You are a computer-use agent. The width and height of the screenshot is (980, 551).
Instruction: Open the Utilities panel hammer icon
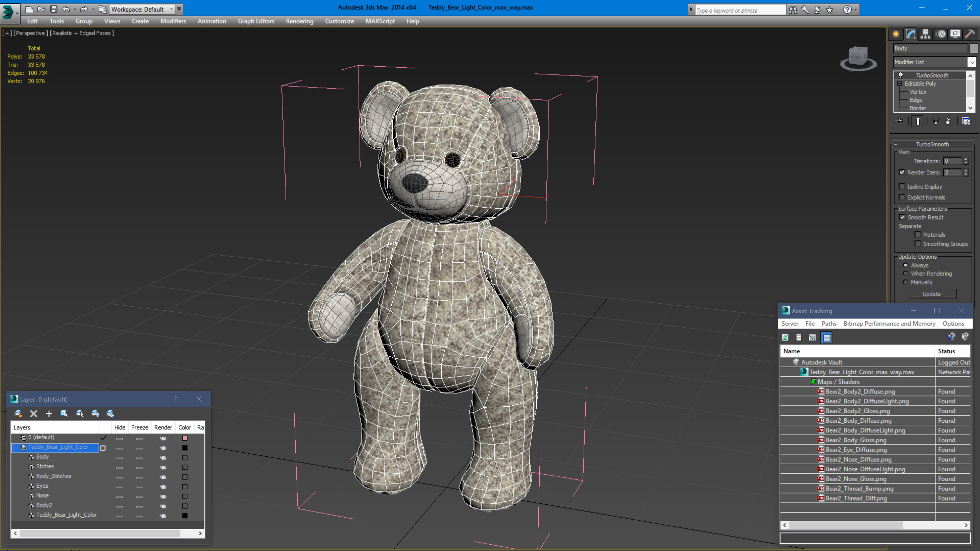970,34
